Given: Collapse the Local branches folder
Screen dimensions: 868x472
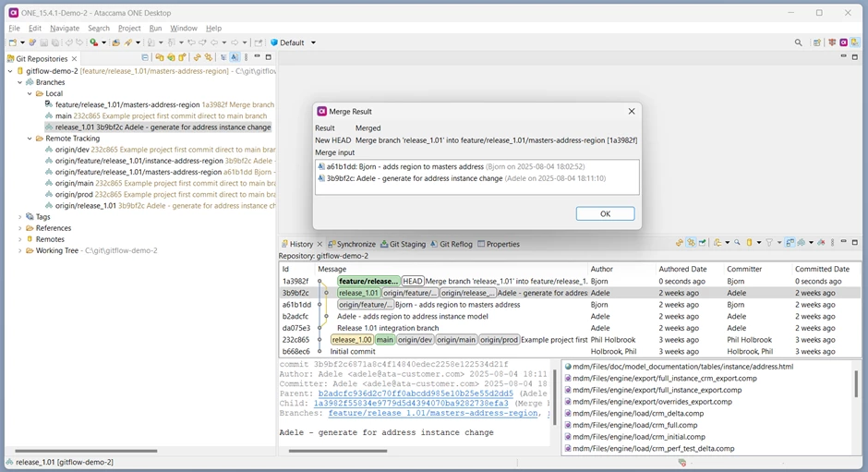Looking at the screenshot, I should (x=30, y=93).
